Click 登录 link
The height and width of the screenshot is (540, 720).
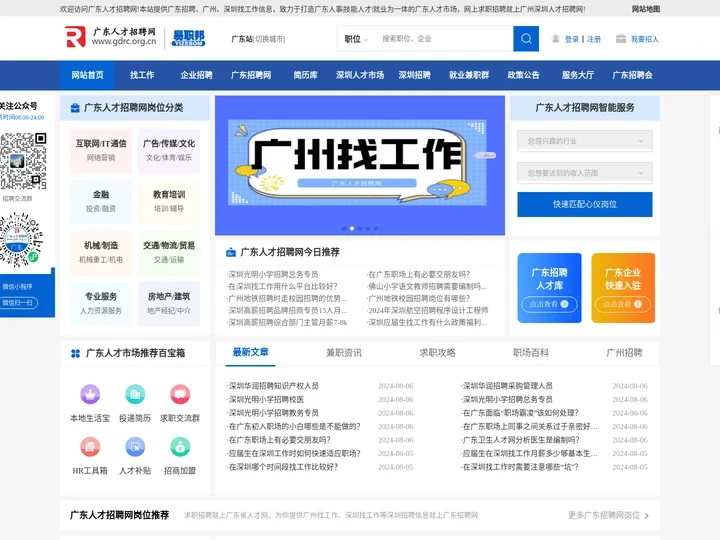[572, 39]
